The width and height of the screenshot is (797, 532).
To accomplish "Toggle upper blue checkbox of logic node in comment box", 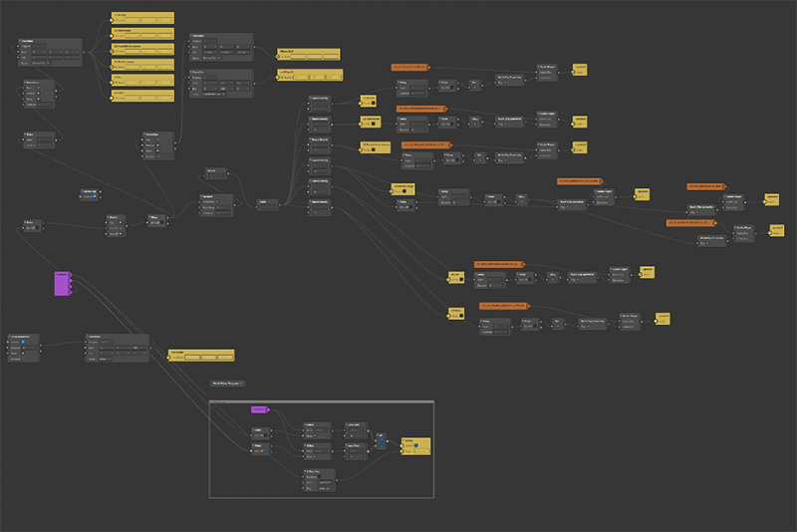I will tap(382, 440).
